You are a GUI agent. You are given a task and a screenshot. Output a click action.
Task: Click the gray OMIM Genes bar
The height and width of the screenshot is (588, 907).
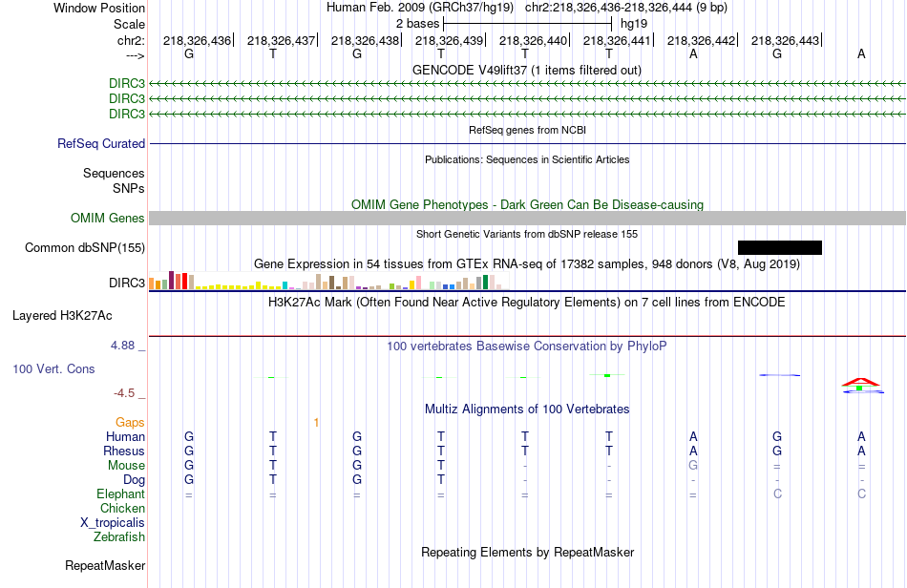[x=528, y=218]
